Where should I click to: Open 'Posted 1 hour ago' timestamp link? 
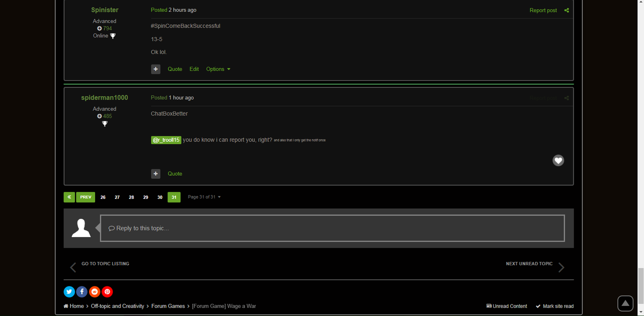coord(172,98)
